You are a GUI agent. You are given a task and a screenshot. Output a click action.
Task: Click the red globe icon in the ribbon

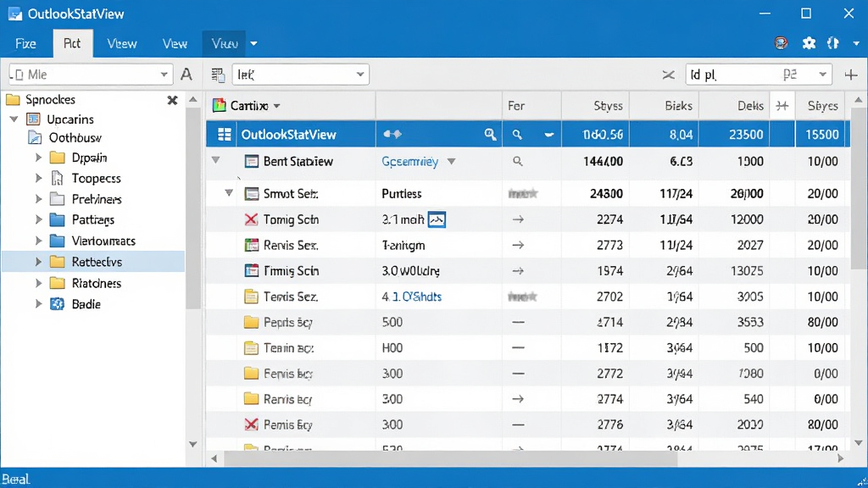pos(781,43)
